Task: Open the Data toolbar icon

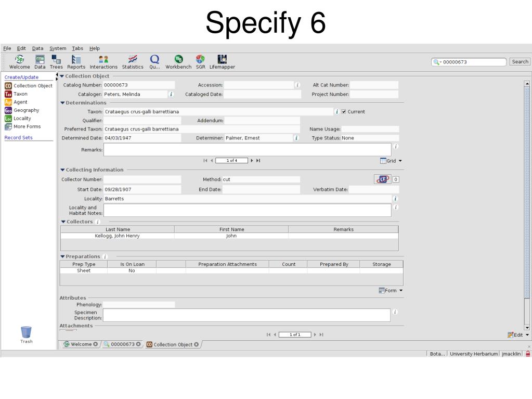Action: coord(40,62)
